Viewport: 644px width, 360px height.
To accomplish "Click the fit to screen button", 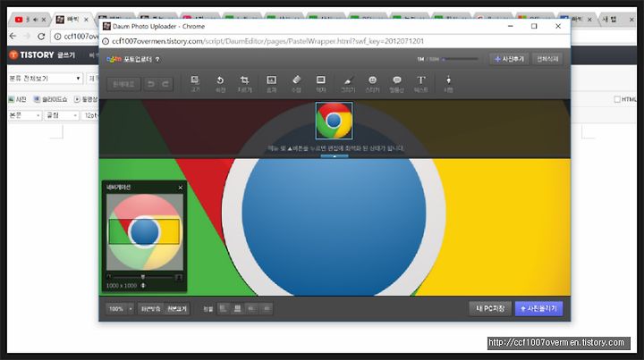I will coord(151,309).
